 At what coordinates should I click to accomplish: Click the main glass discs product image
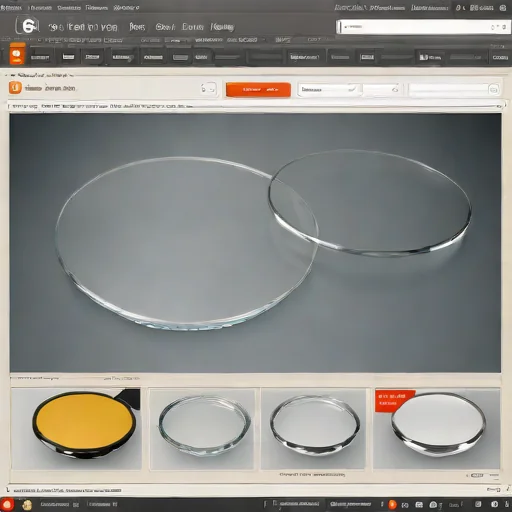[255, 243]
